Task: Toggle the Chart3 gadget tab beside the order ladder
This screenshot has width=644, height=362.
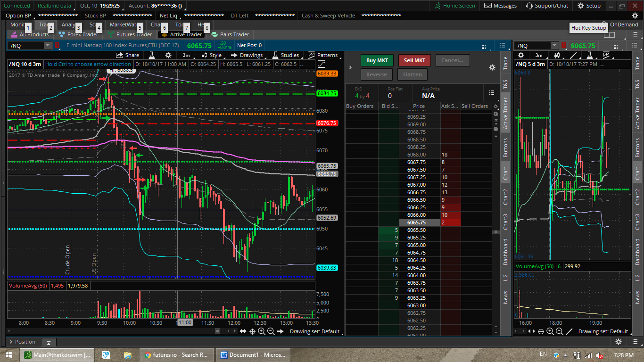Action: [505, 222]
